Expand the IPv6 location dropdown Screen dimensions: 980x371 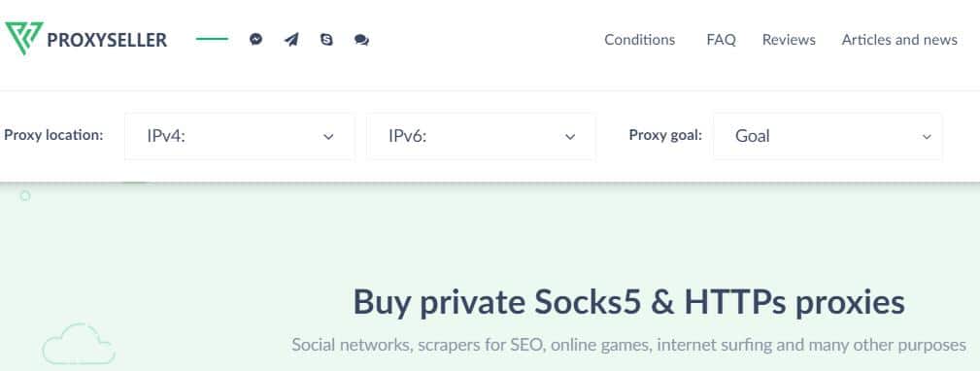pos(481,136)
